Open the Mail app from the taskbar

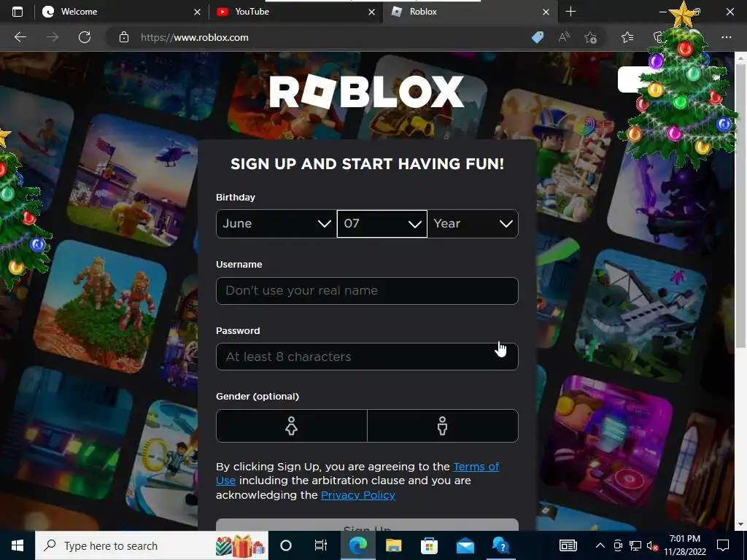point(465,545)
